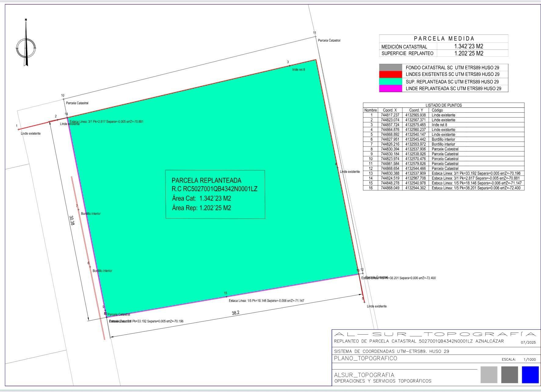Click the 07/2025 date in title block
541x392 pixels.
point(528,343)
